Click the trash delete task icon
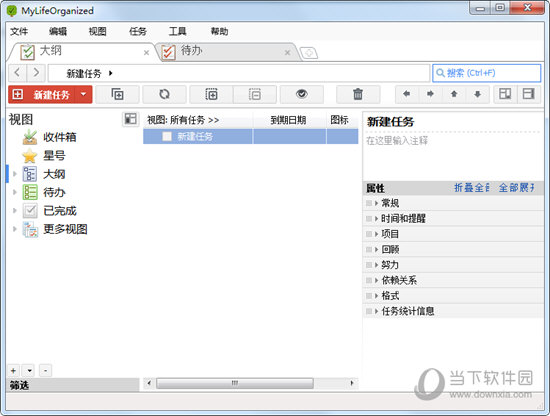550x416 pixels. tap(358, 94)
